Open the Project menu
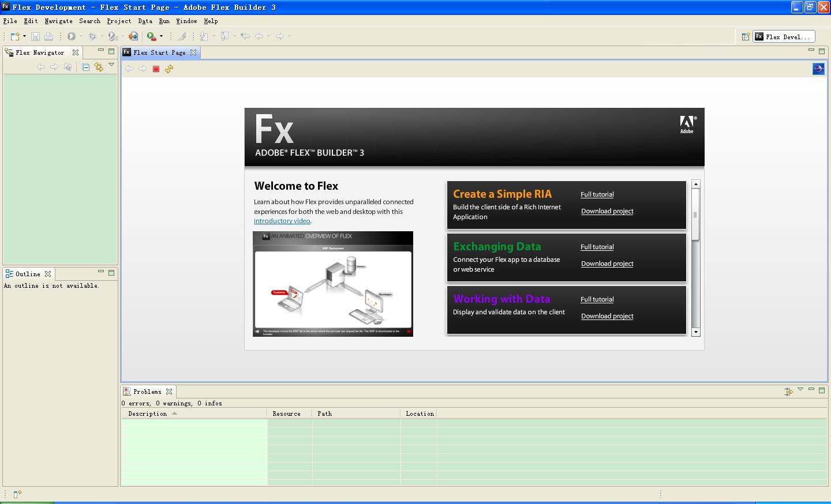The width and height of the screenshot is (831, 504). point(119,21)
